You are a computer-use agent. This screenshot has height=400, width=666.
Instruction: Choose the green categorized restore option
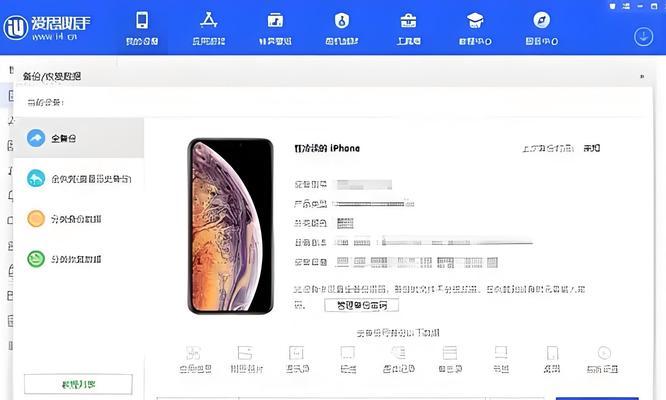click(x=79, y=259)
